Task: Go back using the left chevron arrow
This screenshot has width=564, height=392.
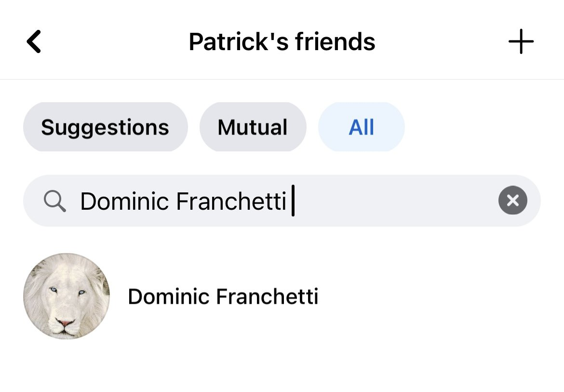Action: tap(34, 42)
